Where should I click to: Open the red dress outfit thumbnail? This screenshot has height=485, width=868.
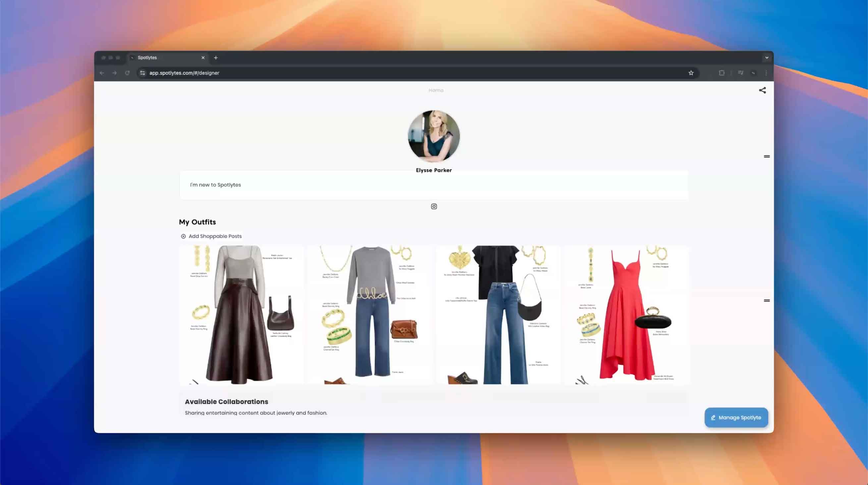(626, 315)
